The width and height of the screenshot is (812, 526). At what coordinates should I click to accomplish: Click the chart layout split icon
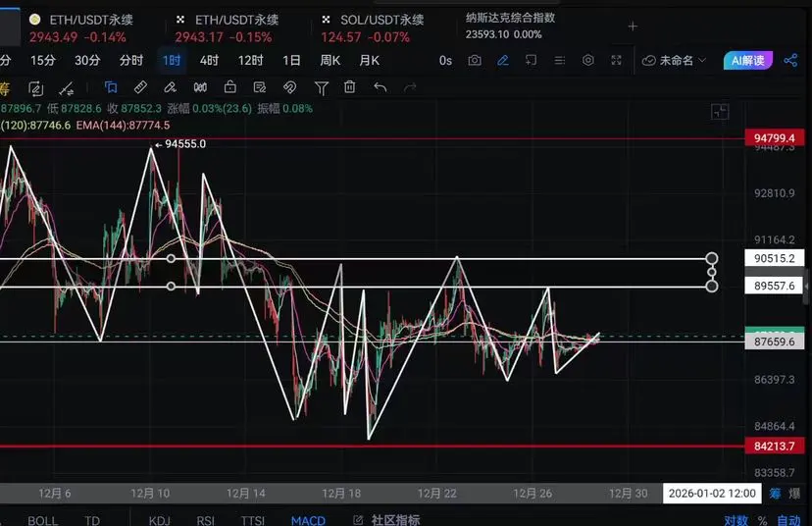720,112
